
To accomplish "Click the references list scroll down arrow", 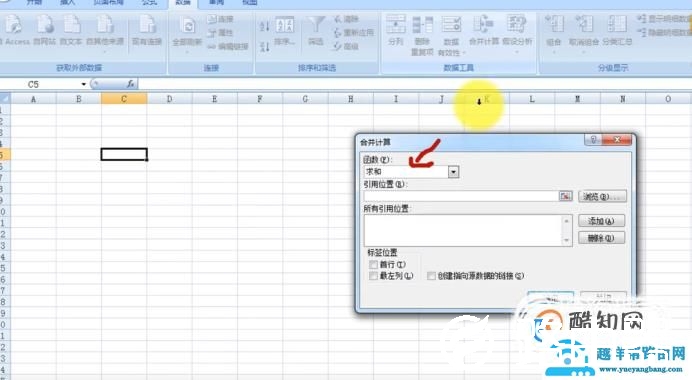I will (x=567, y=241).
